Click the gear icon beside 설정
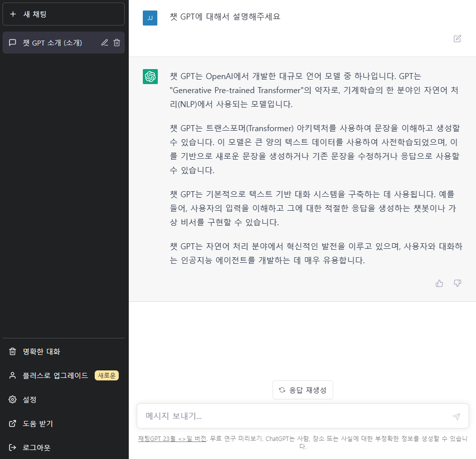This screenshot has height=459, width=476. pos(13,399)
